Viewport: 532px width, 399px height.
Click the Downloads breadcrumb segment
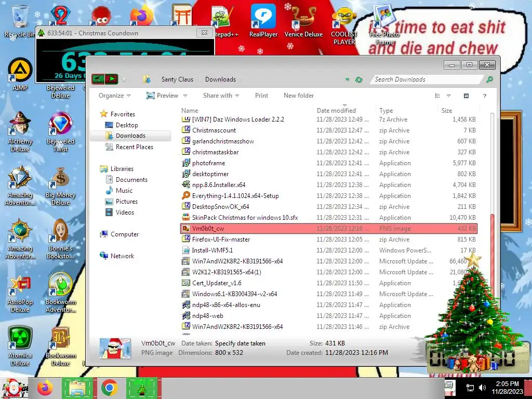tap(220, 79)
